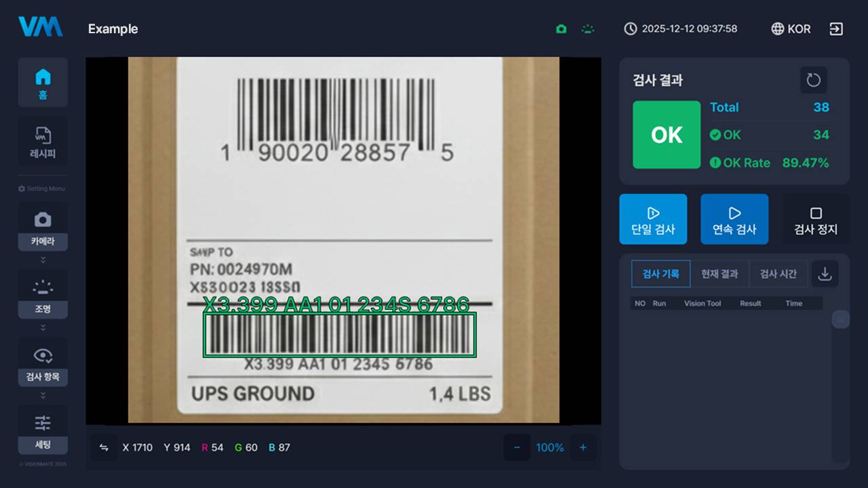Expand the chevron below Lighting (조명)

point(43,327)
